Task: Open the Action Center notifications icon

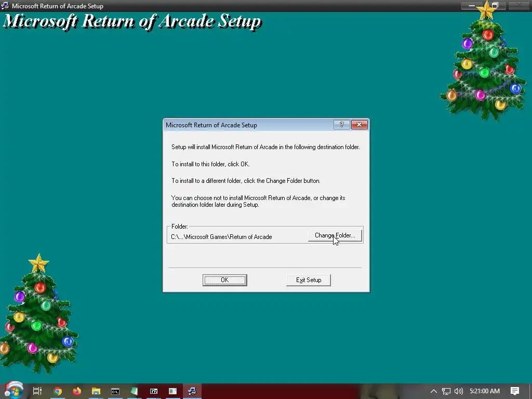Action: point(515,391)
